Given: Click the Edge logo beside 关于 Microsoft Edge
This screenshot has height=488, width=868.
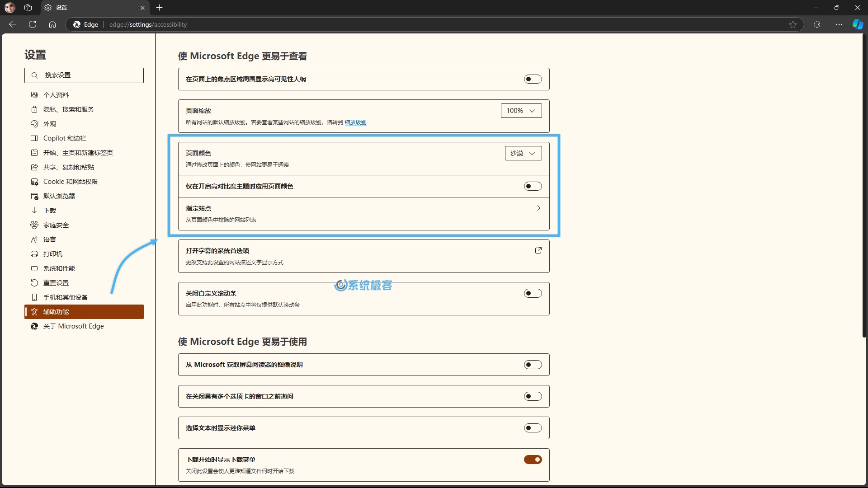Looking at the screenshot, I should 34,326.
